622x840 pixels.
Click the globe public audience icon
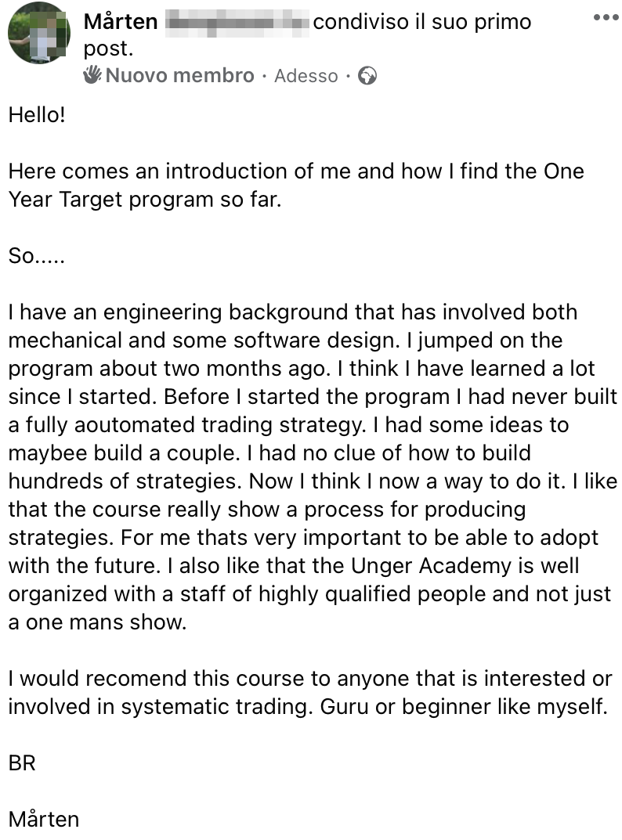coord(367,76)
